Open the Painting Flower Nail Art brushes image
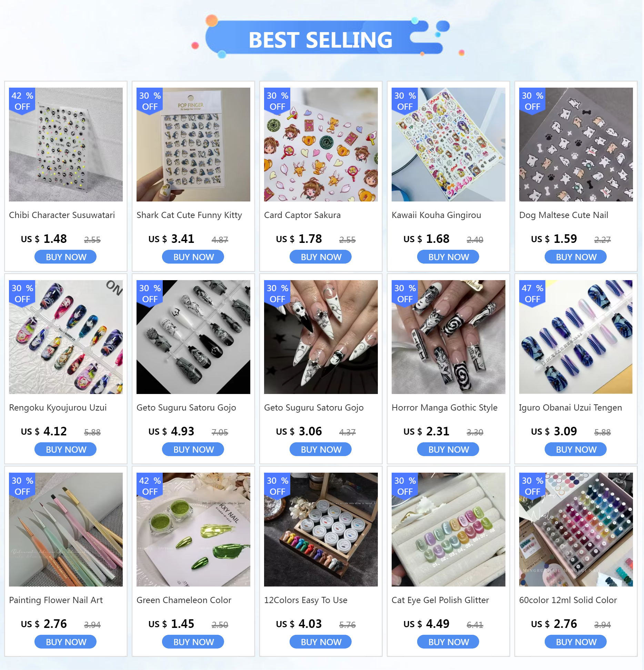Image resolution: width=644 pixels, height=670 pixels. click(x=66, y=530)
